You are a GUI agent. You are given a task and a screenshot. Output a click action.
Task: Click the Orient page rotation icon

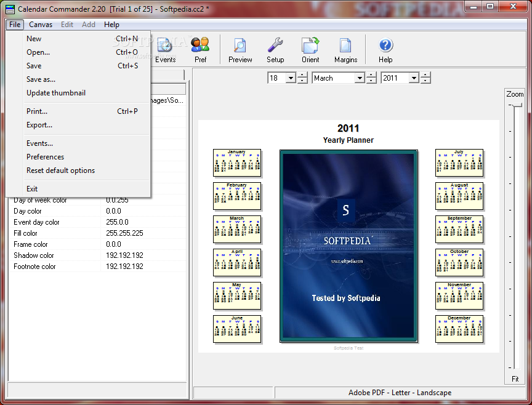coord(310,50)
